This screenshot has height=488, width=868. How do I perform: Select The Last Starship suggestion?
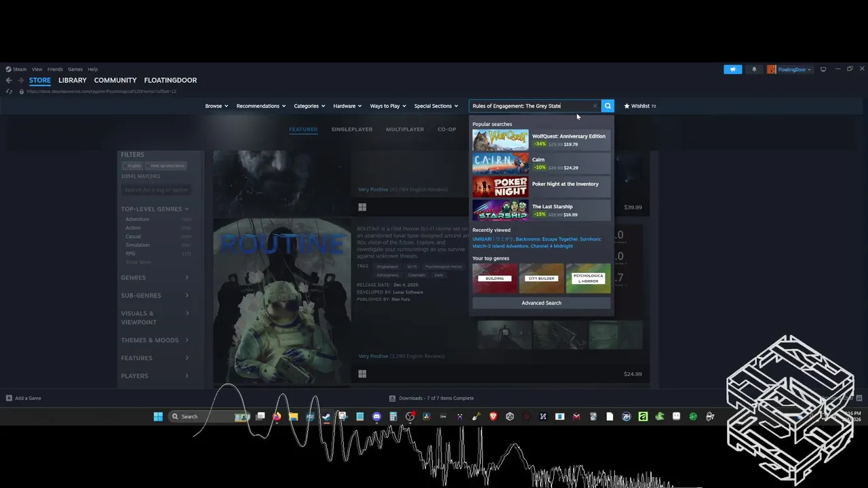pyautogui.click(x=541, y=210)
